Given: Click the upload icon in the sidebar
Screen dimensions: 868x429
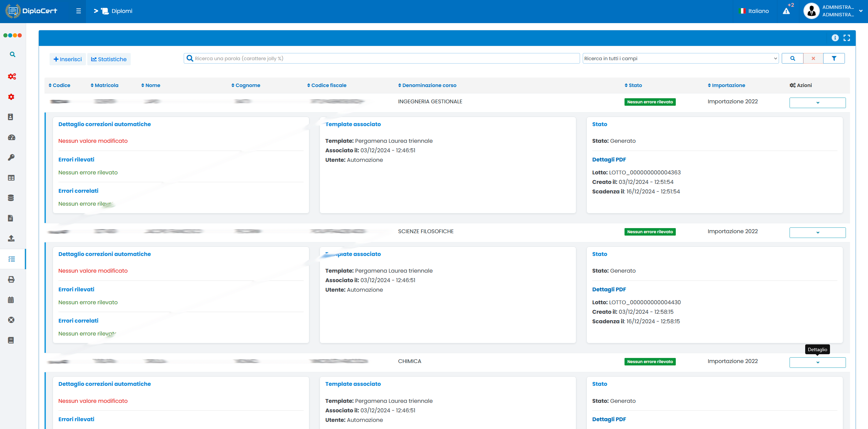Looking at the screenshot, I should [11, 238].
